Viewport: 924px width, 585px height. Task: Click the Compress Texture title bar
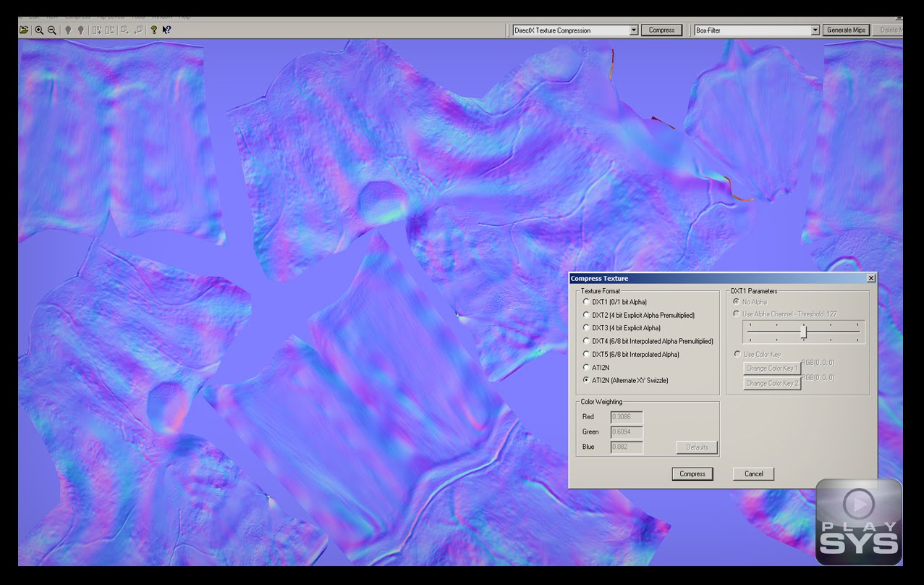point(723,278)
